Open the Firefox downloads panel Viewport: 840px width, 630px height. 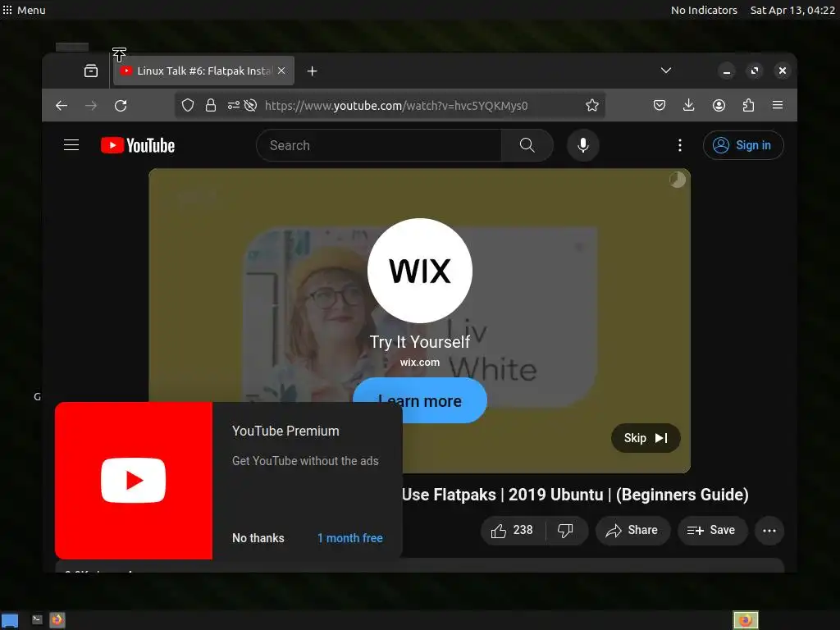689,106
